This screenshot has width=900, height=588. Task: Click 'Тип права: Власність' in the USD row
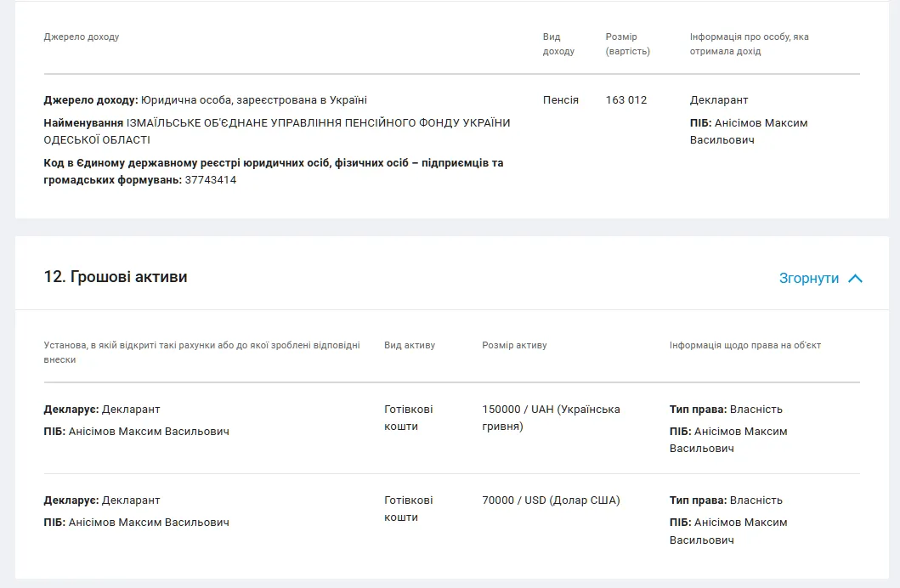coord(726,500)
